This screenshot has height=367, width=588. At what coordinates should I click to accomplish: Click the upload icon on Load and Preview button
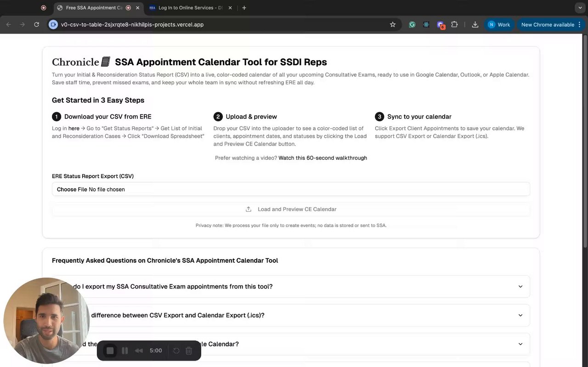pos(249,209)
